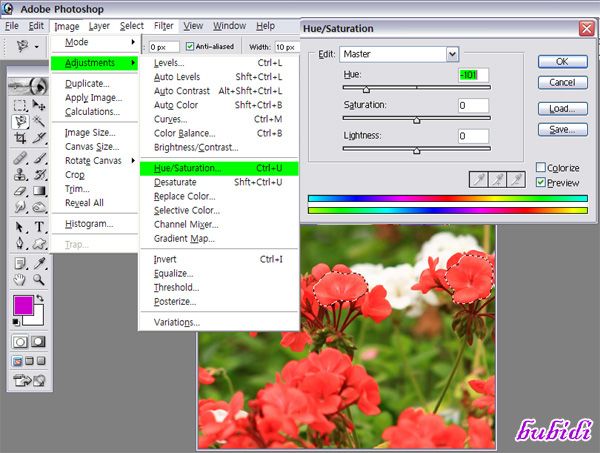The width and height of the screenshot is (600, 453).
Task: Expand the Adjustments submenu
Action: (95, 63)
